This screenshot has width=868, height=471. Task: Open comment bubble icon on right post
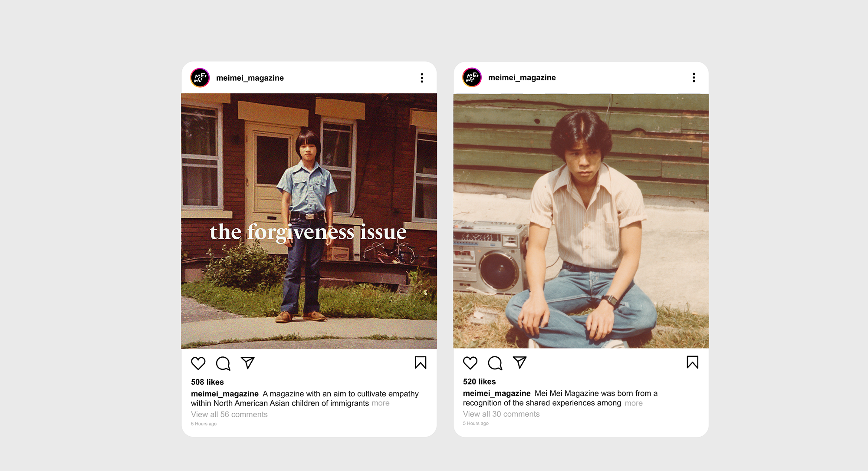495,363
